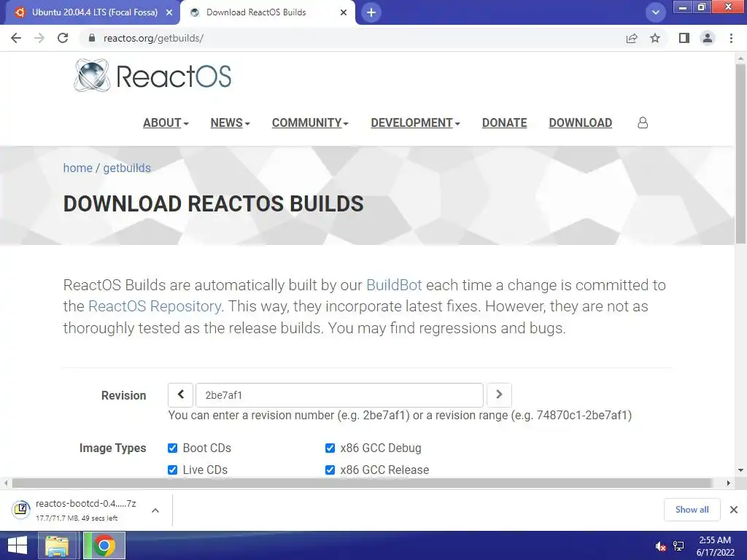This screenshot has width=747, height=560.
Task: Reload the ReactOS page
Action: [63, 38]
